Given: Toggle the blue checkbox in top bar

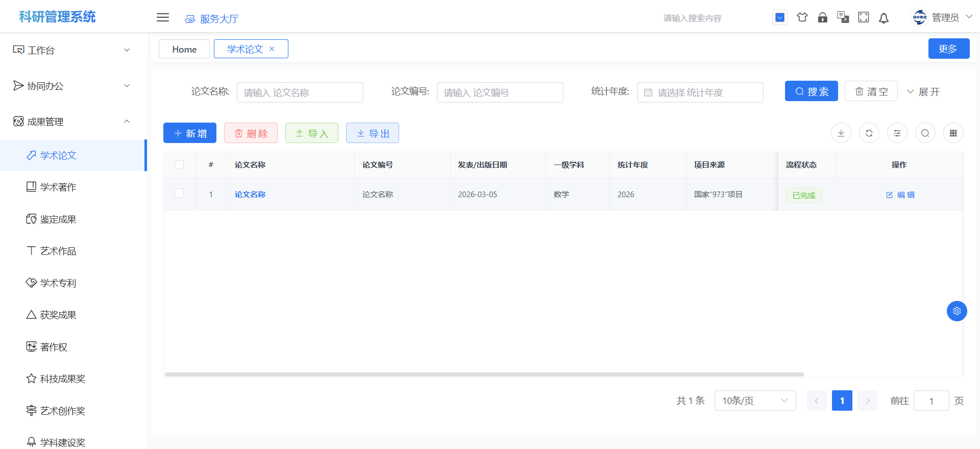Looking at the screenshot, I should pos(779,17).
